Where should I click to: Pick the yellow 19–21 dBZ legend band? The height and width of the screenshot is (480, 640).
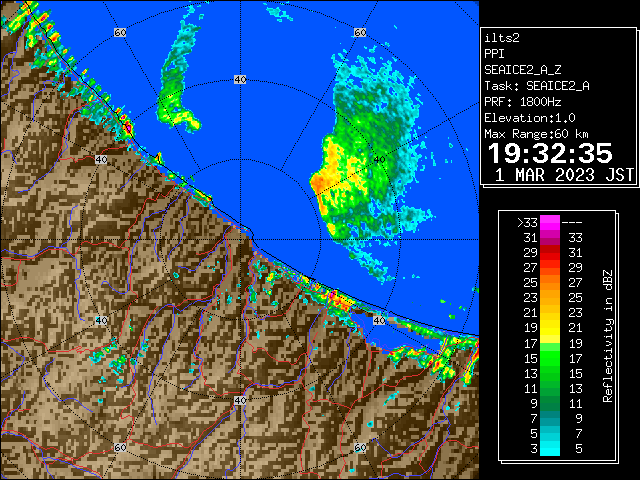(x=550, y=328)
